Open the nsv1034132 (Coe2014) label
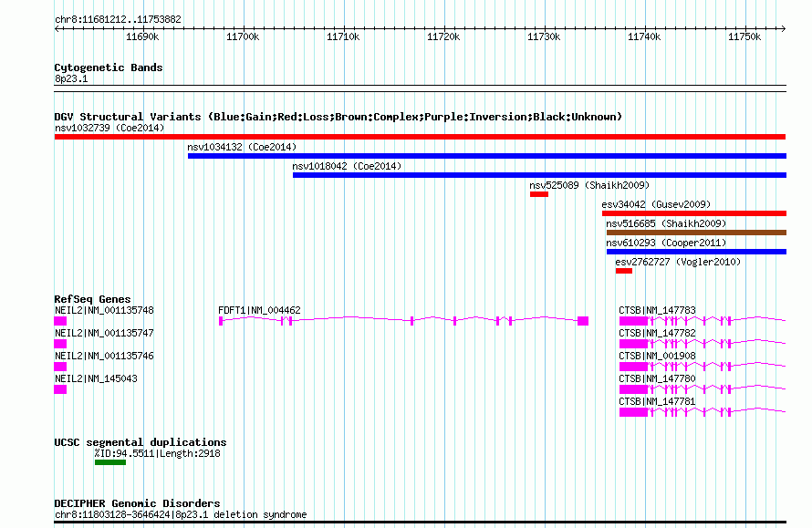The image size is (812, 528). (242, 147)
